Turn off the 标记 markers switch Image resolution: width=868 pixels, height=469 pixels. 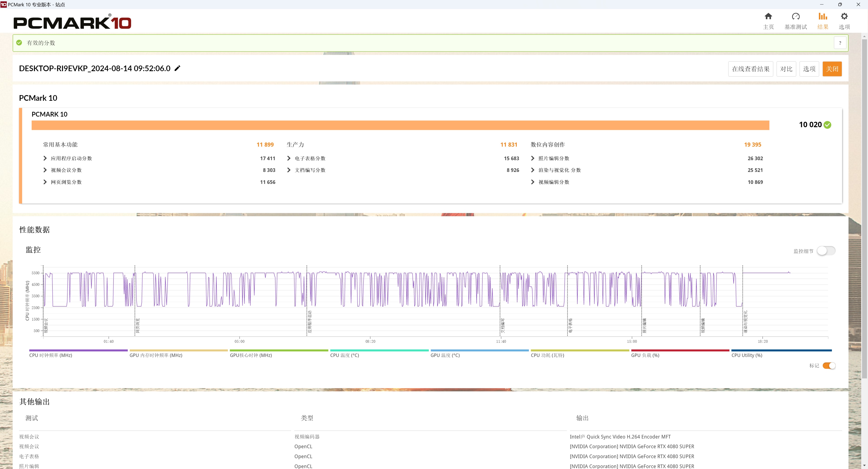829,366
